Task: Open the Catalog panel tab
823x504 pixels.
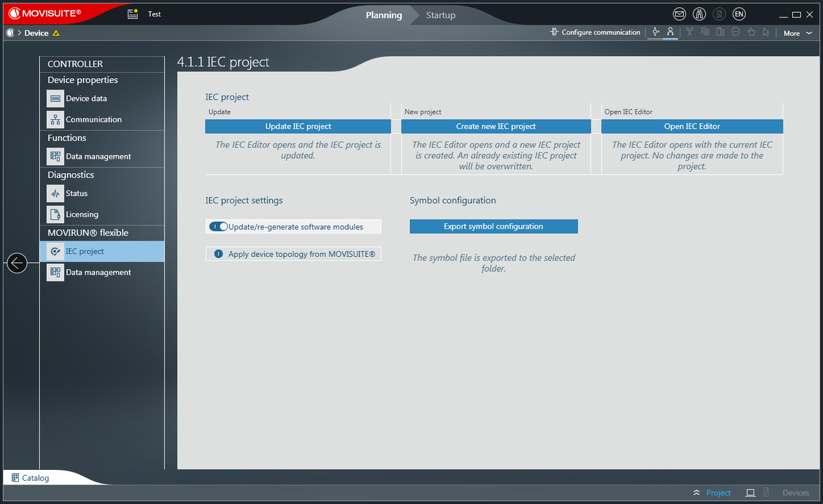Action: click(30, 478)
